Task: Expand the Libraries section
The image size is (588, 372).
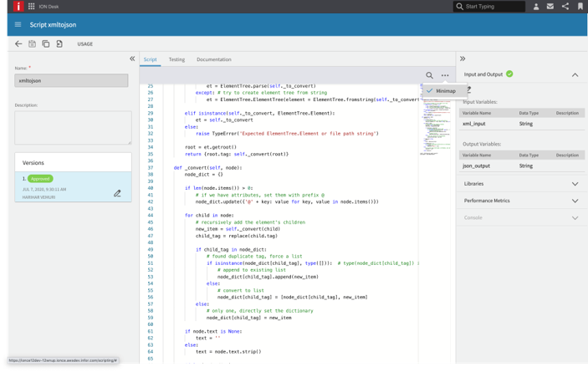Action: (x=575, y=184)
